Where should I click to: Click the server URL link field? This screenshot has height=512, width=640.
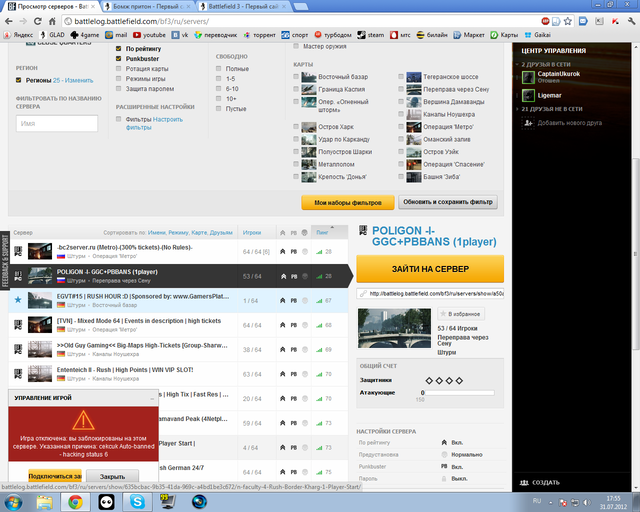(x=430, y=294)
